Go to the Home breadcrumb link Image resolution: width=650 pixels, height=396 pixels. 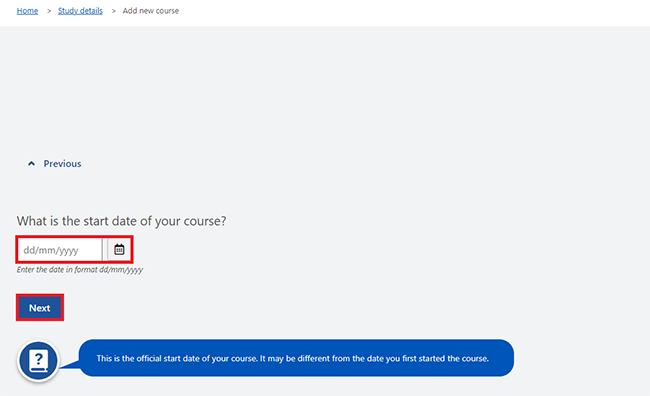coord(27,11)
